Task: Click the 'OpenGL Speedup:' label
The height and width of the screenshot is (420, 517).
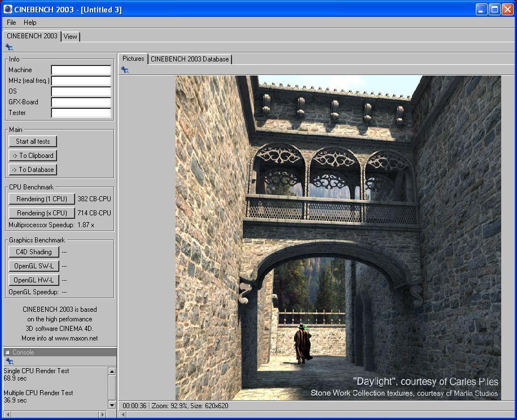Action: (x=33, y=292)
